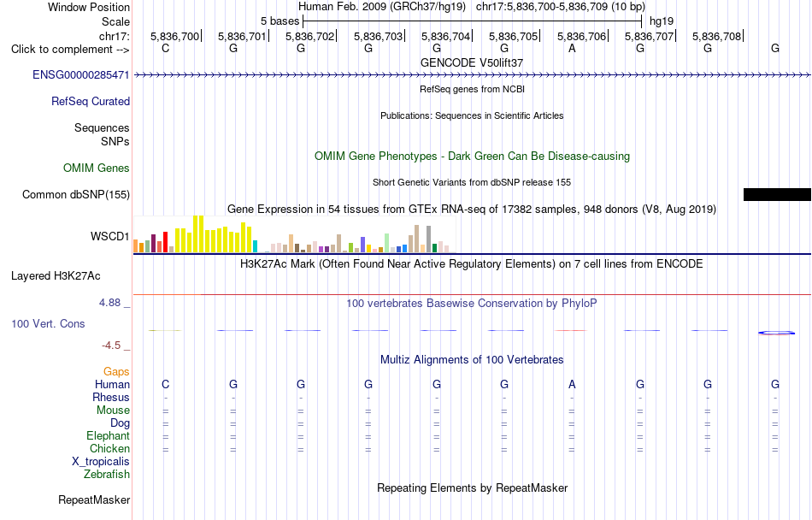Viewport: 812px width, 520px height.
Task: Select the OMIM Genes track label
Action: pos(97,168)
